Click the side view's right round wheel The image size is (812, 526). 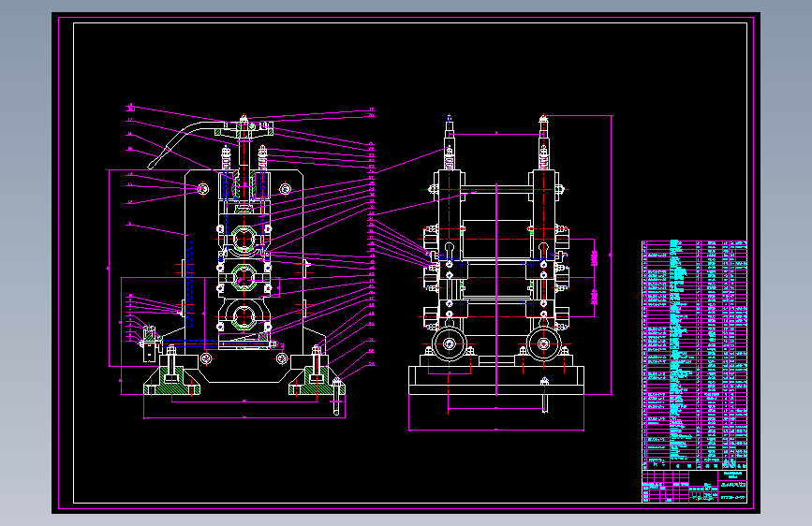[x=544, y=343]
